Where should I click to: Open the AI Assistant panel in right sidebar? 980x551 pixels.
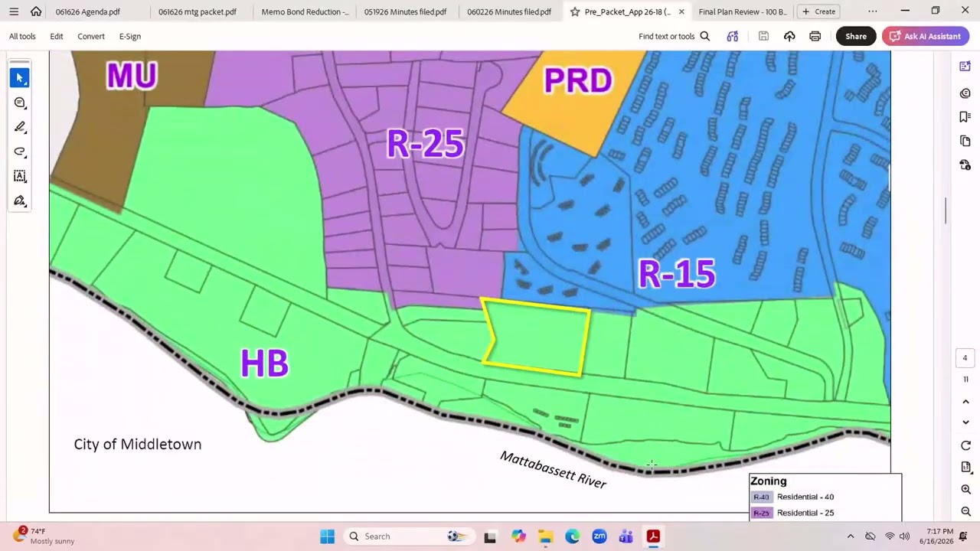tap(965, 67)
